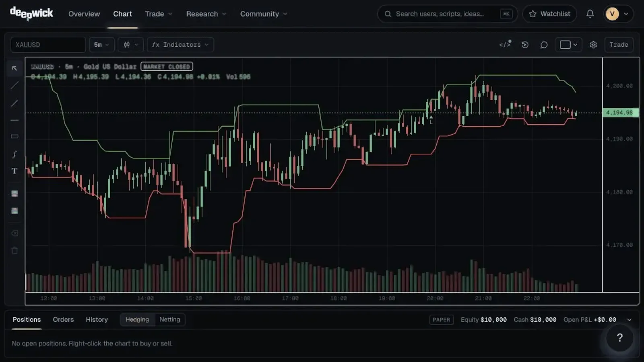
Task: Click the eraser tool in sidebar
Action: point(14,233)
